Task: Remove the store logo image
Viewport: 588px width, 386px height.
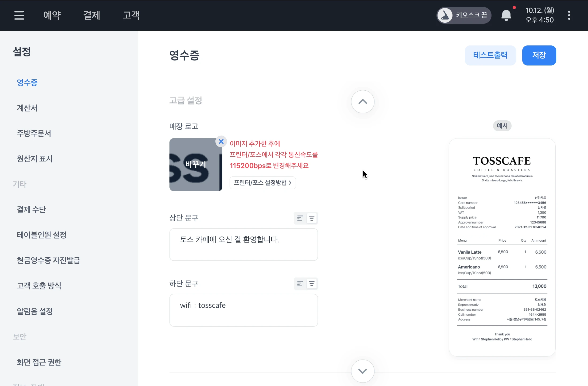Action: pos(221,141)
